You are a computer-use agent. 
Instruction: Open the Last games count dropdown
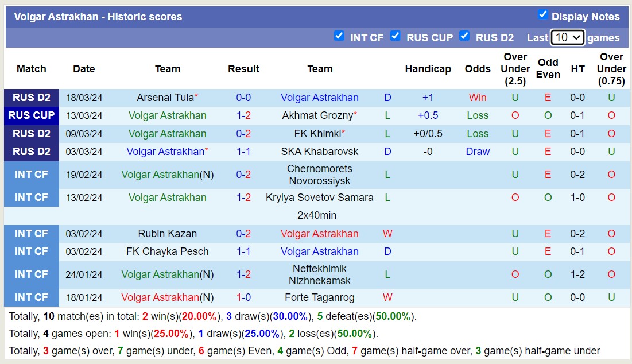567,37
